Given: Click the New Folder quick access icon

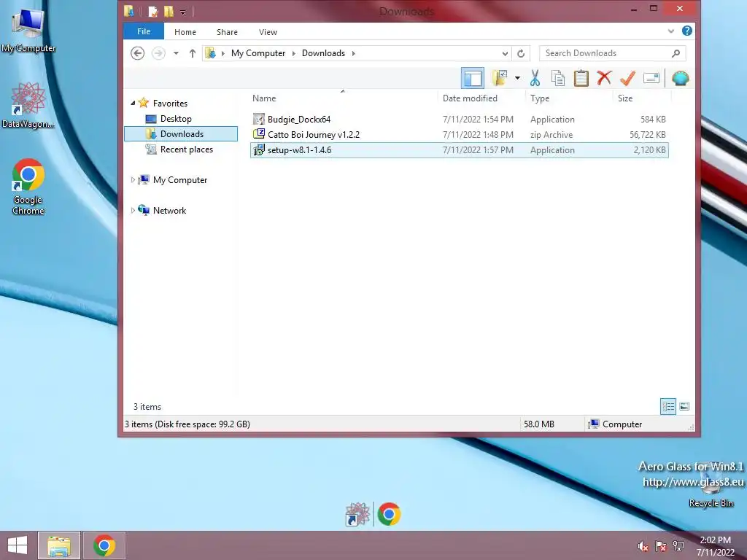Looking at the screenshot, I should pos(169,11).
